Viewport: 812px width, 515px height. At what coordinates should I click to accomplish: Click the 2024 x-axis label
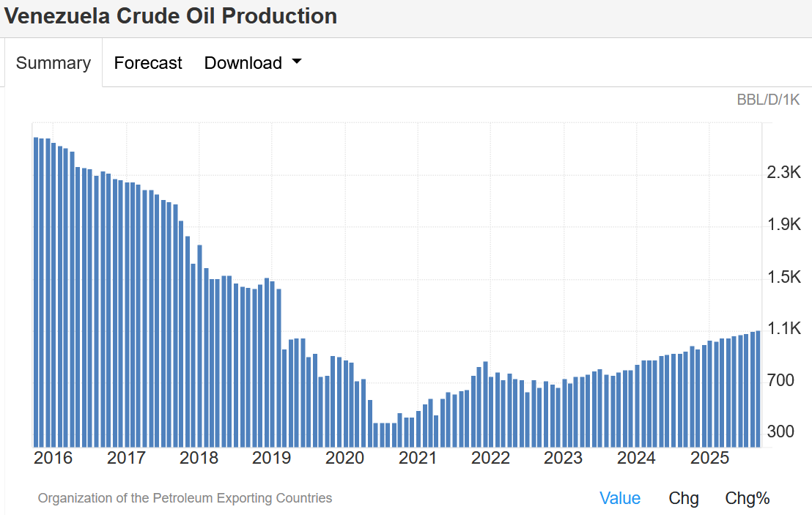click(x=636, y=458)
